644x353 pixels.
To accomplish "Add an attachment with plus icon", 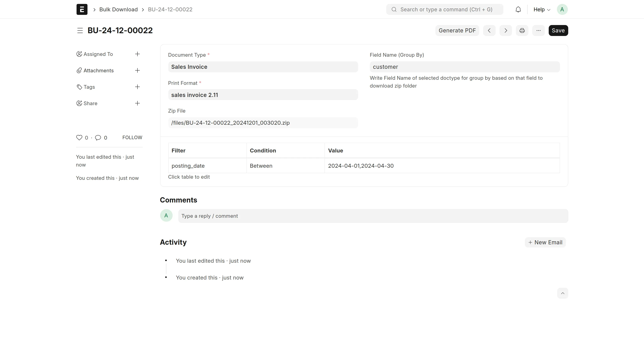I will coord(137,71).
